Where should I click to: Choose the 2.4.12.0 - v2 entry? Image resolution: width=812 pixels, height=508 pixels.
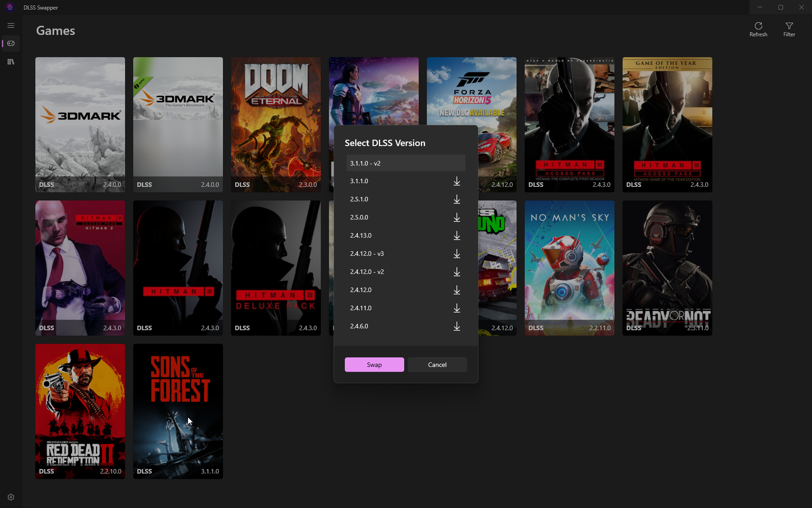406,272
